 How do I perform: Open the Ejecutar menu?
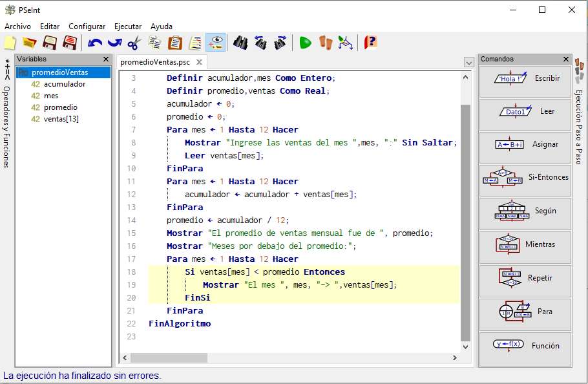(128, 27)
